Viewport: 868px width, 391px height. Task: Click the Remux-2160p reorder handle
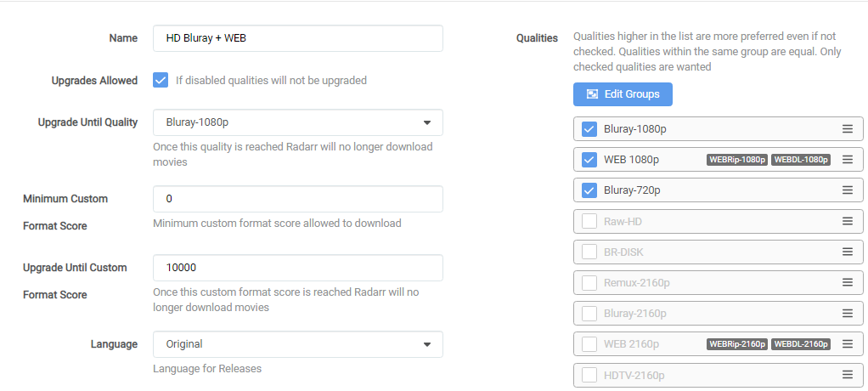coord(847,282)
